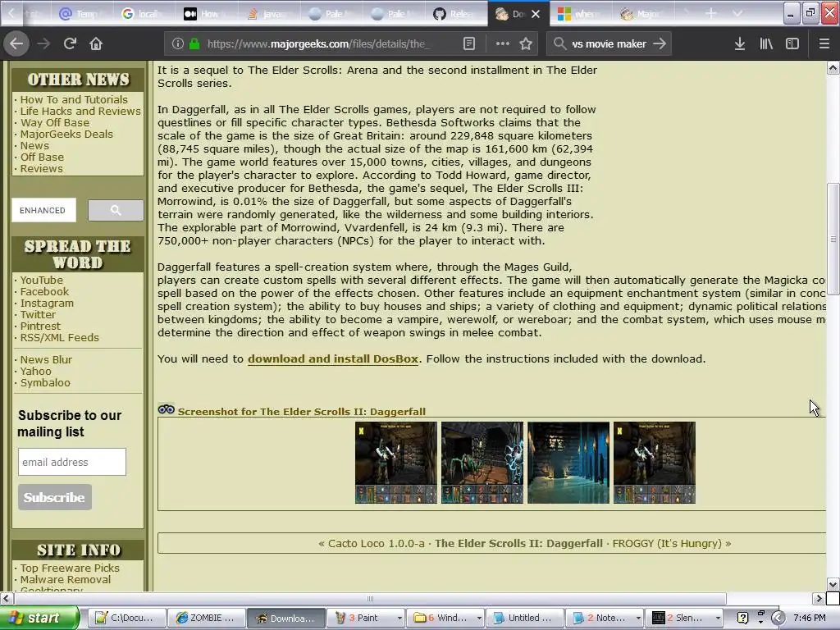
Task: Open How To and Tutorials link
Action: (74, 99)
